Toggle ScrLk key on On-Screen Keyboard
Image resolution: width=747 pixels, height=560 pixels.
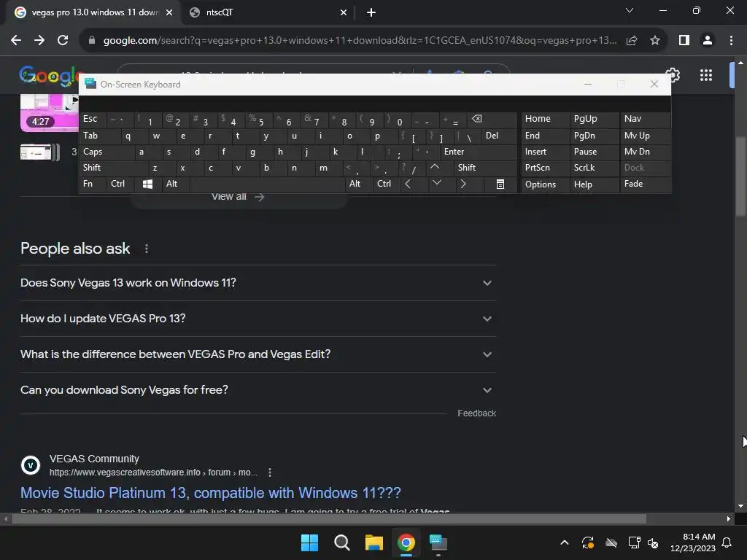coord(594,168)
